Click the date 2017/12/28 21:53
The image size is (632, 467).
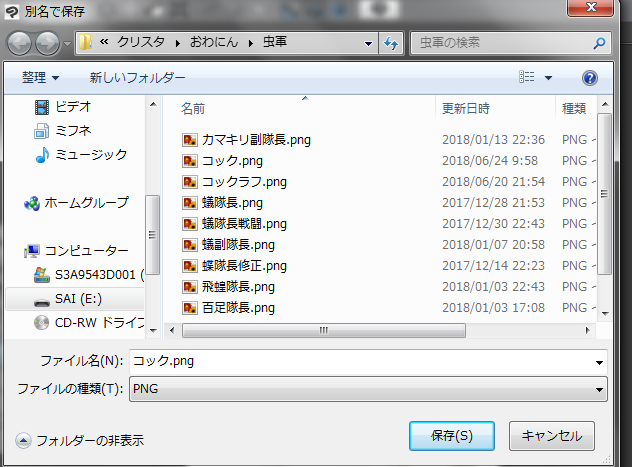[493, 203]
